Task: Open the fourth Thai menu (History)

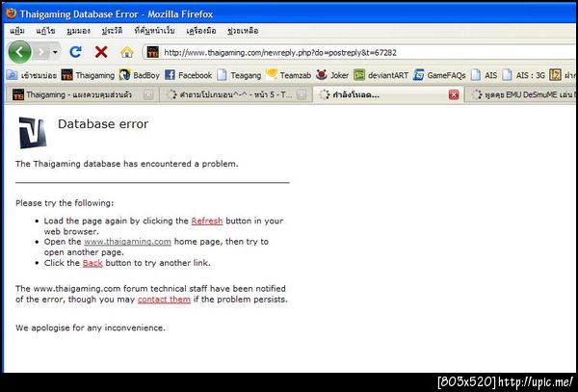Action: (112, 31)
